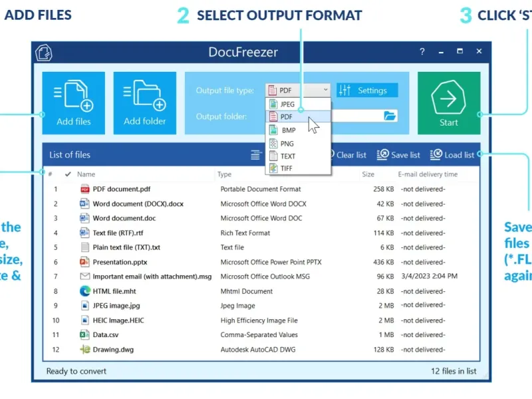Click the list view options icon

[x=256, y=155]
